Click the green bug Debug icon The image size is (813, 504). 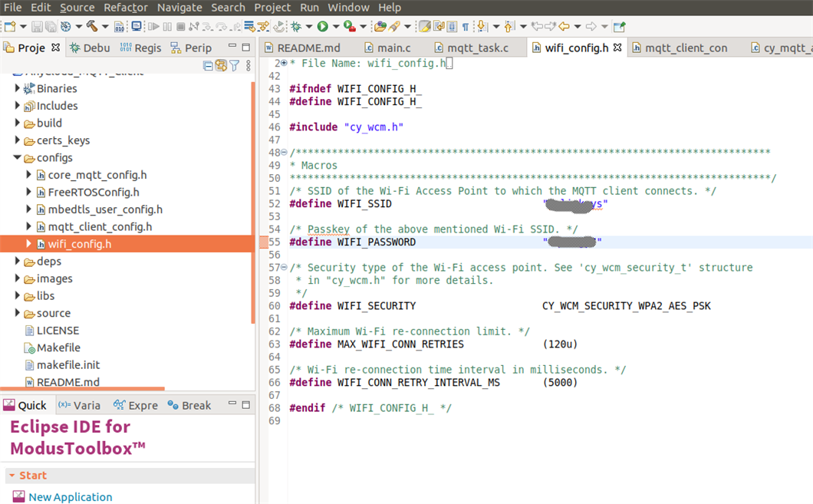coord(297,27)
